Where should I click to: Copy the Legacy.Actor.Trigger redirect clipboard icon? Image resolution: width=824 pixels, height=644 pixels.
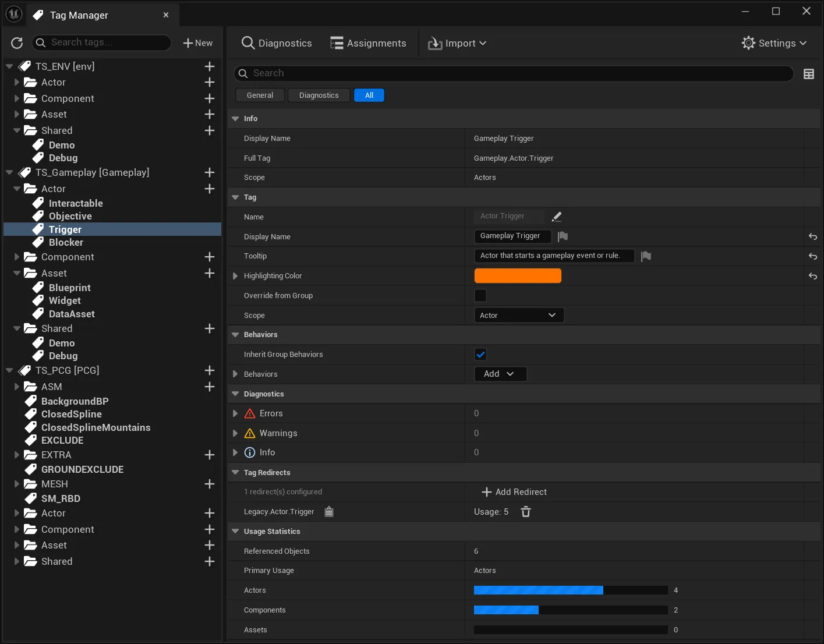point(329,511)
